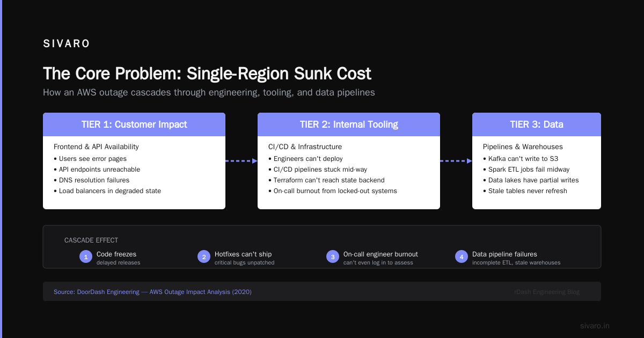Image resolution: width=644 pixels, height=338 pixels.
Task: Click the bullet 'Kafka can't write to S3'
Action: coord(521,159)
